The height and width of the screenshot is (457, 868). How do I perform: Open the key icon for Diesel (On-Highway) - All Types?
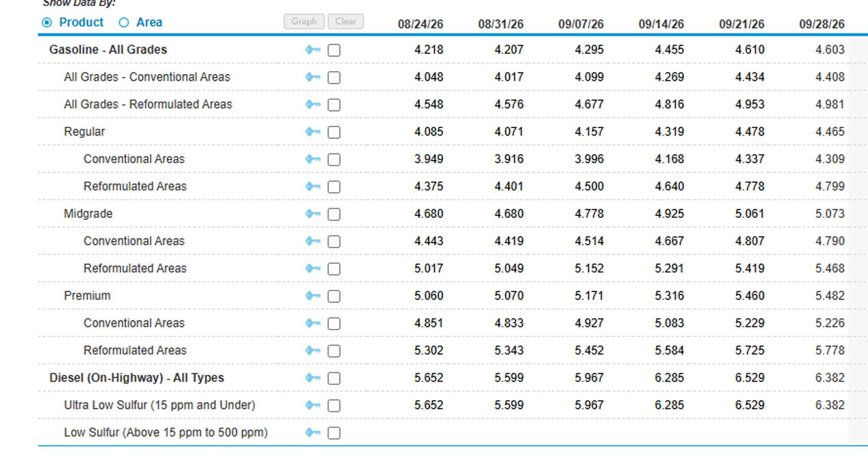click(x=313, y=378)
